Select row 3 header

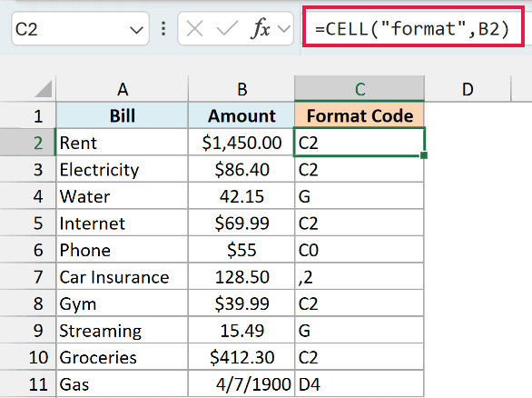point(28,169)
